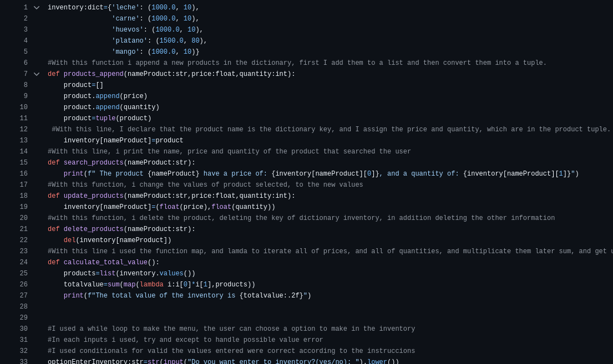Viewport: 613px width, 364px height.
Task: Click the search_products function name
Action: pos(93,163)
